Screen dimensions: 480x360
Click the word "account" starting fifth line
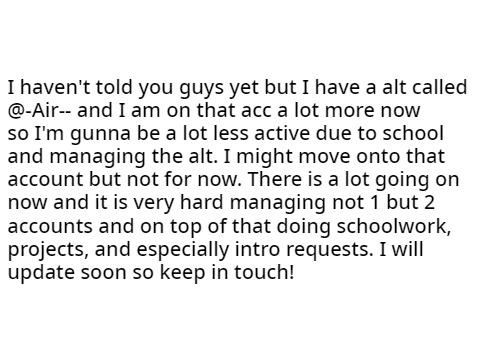click(x=45, y=180)
